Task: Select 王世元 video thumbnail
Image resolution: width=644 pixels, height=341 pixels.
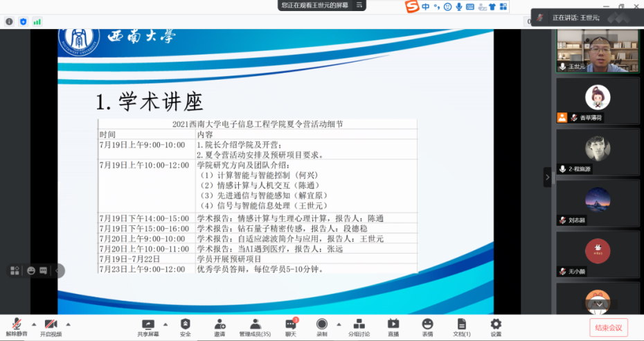Action: [x=598, y=51]
